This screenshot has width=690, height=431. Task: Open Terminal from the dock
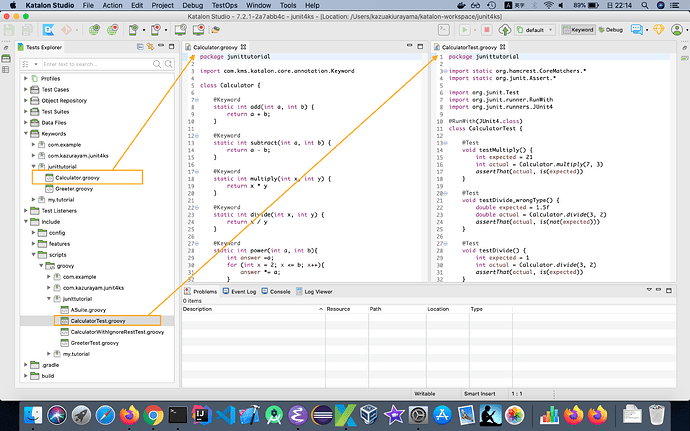tap(179, 413)
